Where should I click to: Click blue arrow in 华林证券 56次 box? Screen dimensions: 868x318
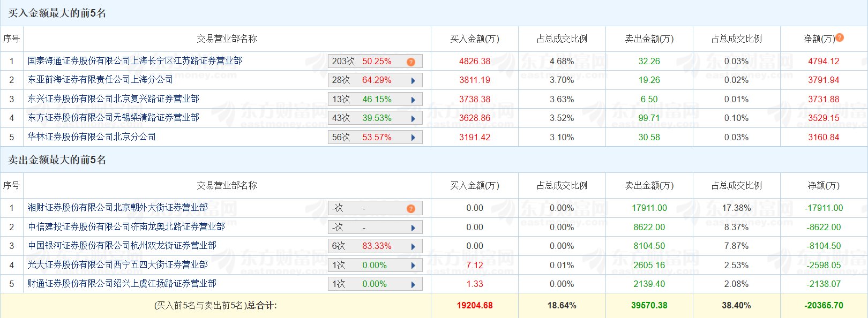click(x=413, y=138)
